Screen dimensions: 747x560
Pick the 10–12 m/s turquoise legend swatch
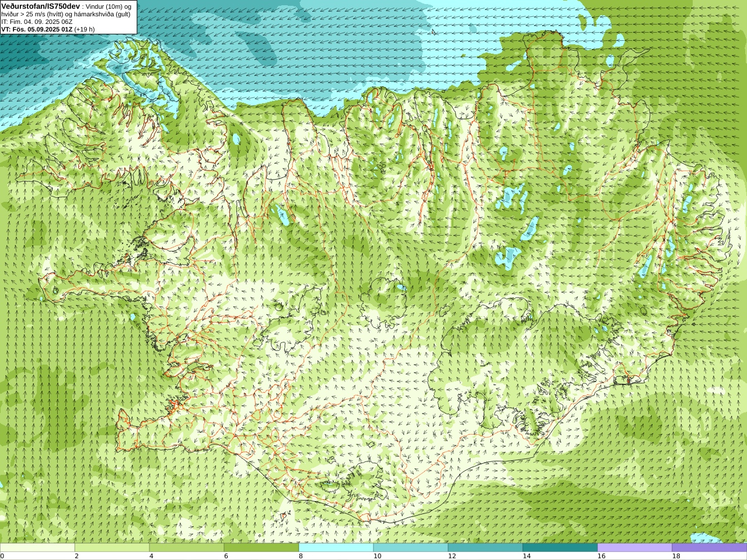[411, 548]
